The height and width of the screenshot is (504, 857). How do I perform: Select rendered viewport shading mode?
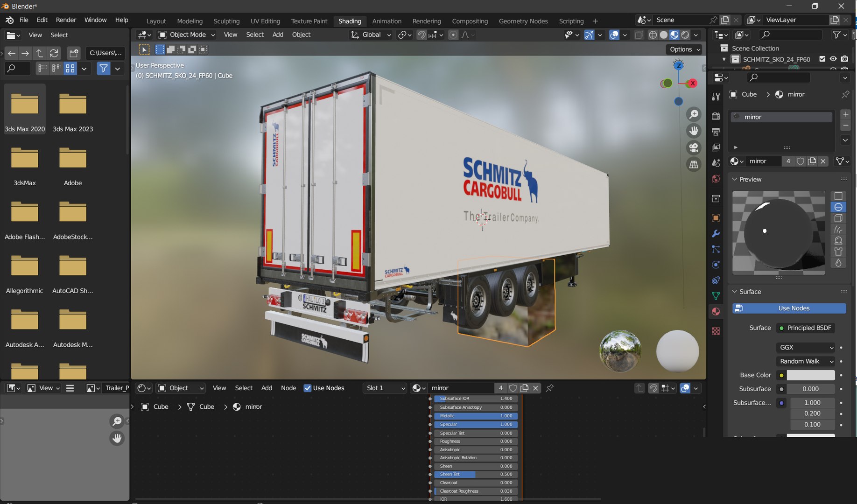point(685,35)
